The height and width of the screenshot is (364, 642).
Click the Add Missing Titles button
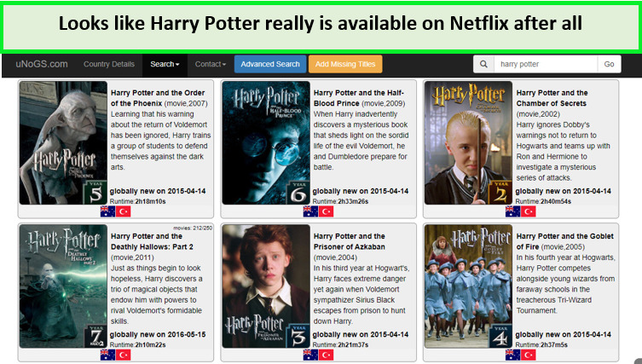(345, 64)
